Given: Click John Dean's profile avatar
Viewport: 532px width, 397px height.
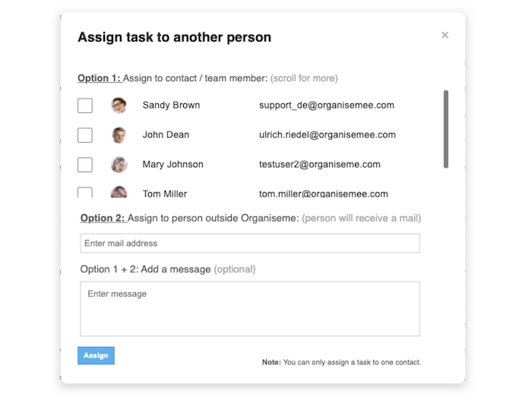Looking at the screenshot, I should 119,135.
